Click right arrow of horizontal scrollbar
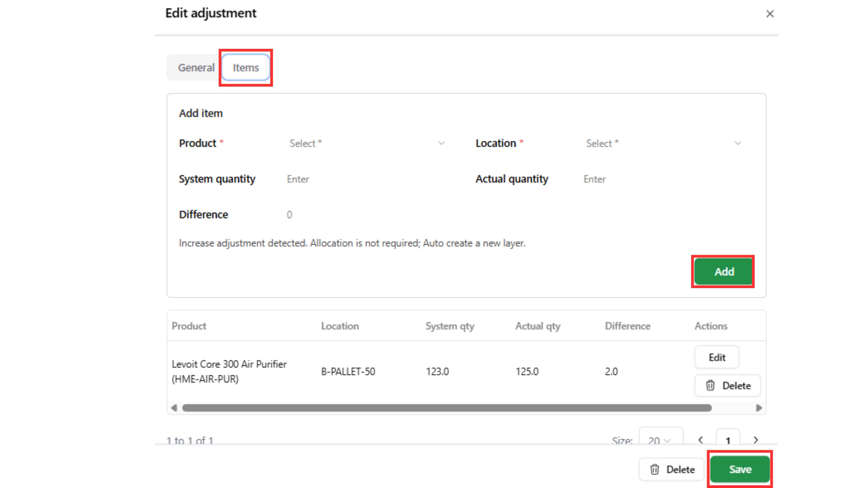 [759, 408]
